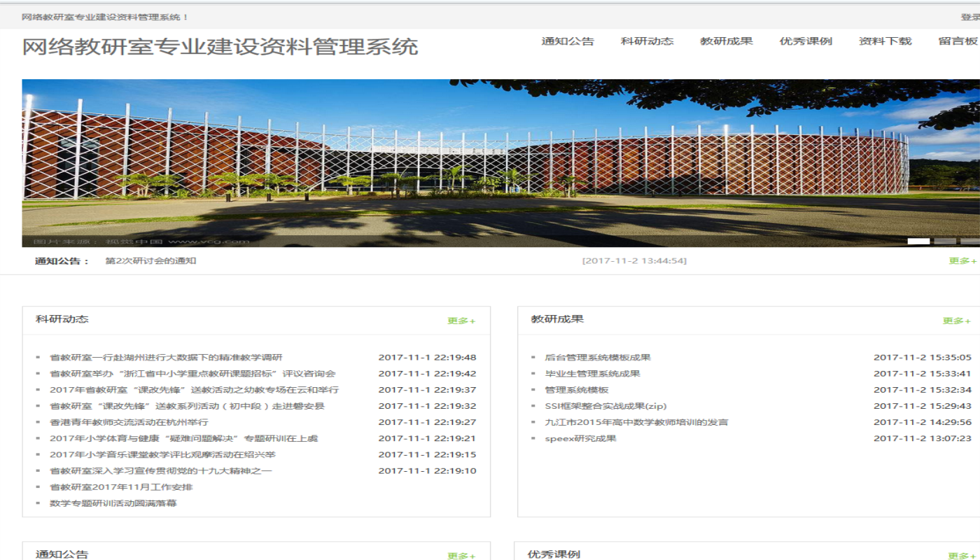This screenshot has height=560, width=980.
Task: Click the active first carousel indicator
Action: [918, 241]
